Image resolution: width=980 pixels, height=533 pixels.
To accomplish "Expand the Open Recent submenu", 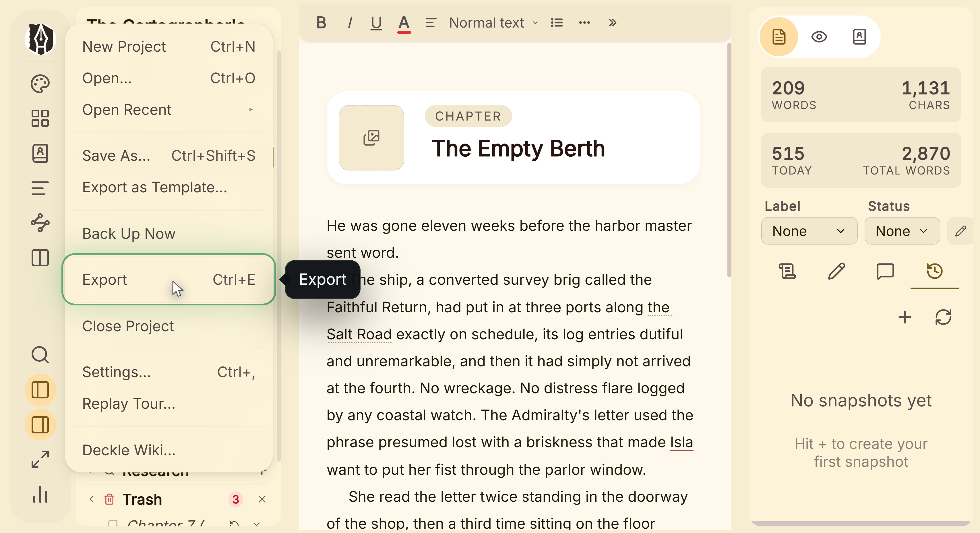I will coord(169,110).
